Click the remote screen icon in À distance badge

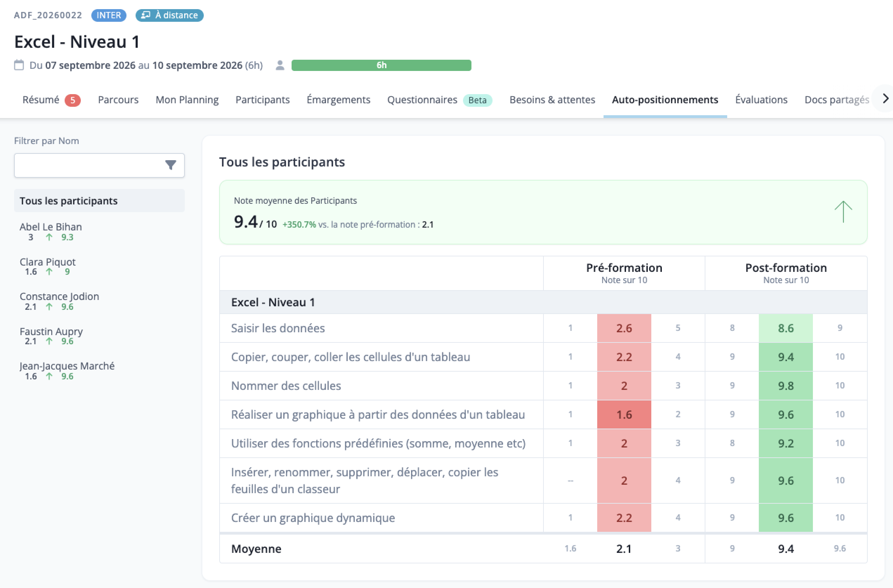point(145,15)
